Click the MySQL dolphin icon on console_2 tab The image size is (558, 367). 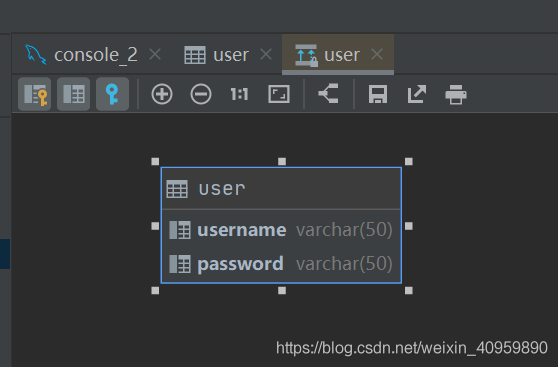pos(36,54)
